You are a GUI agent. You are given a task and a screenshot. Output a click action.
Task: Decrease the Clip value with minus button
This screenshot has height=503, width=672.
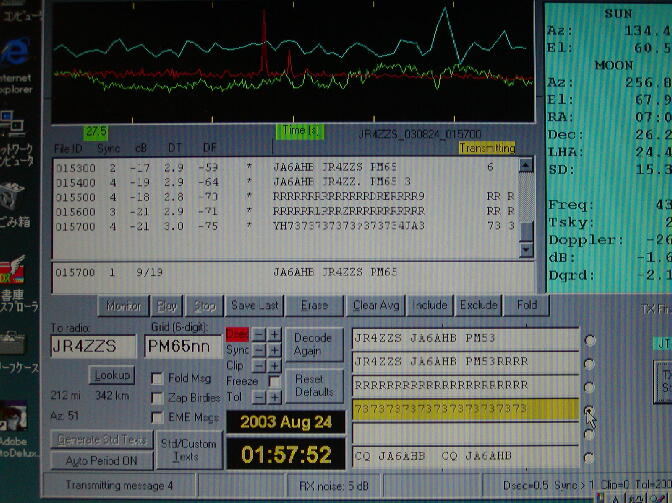pos(258,365)
